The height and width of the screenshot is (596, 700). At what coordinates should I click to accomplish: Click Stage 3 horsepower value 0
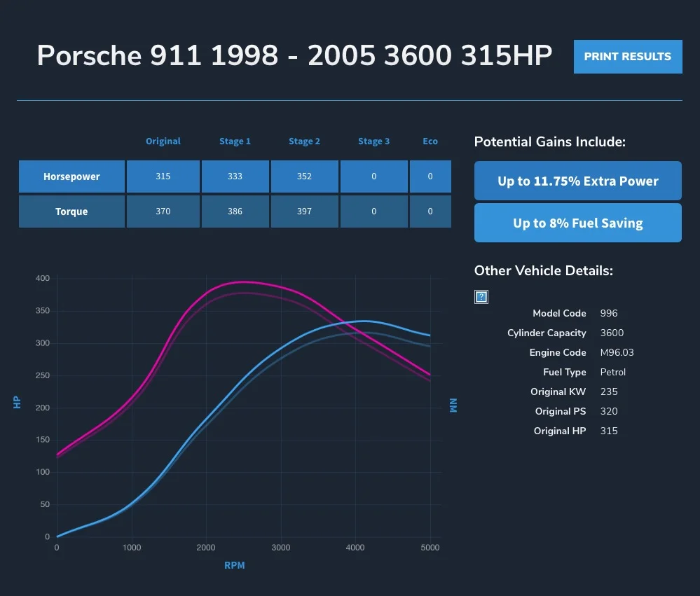(x=373, y=176)
